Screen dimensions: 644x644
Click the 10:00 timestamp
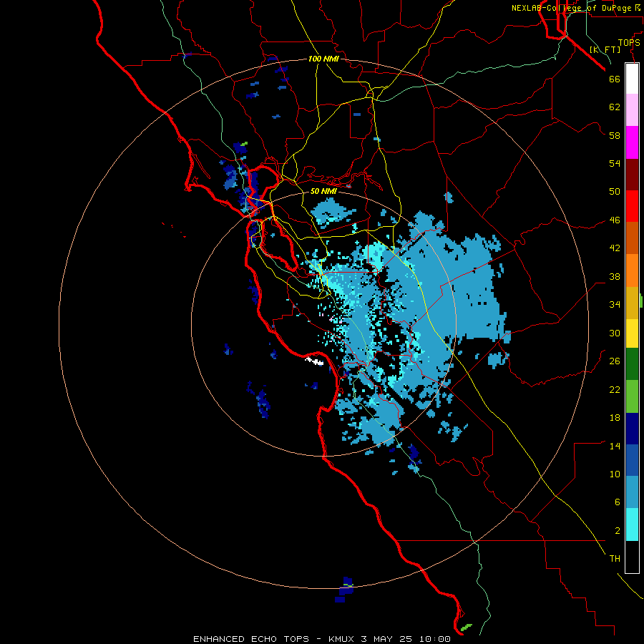coord(434,639)
